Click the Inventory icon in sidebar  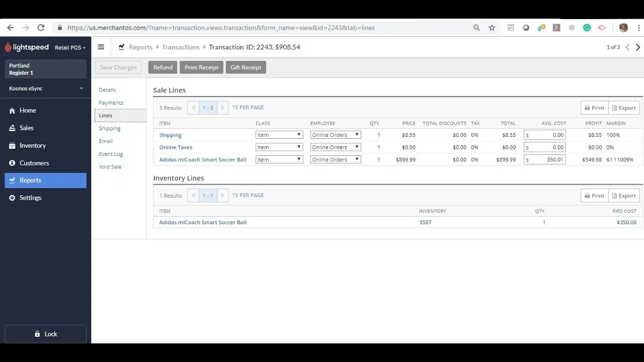(12, 146)
